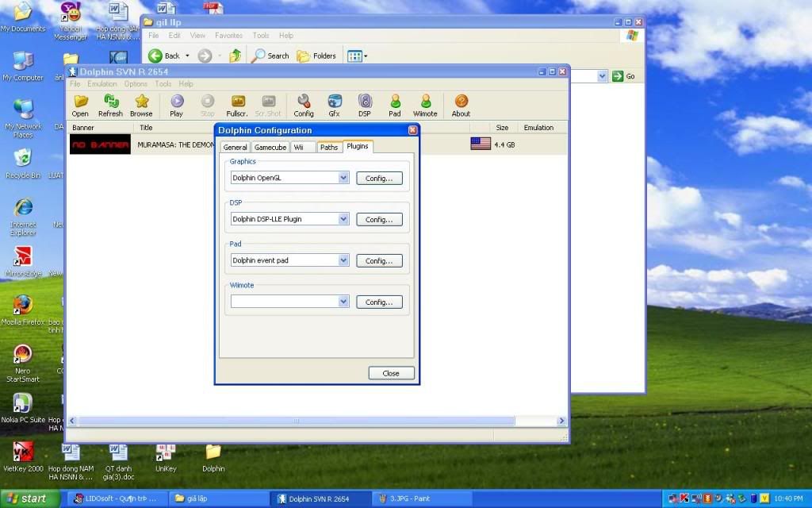Open the Pad plugin dropdown
Image resolution: width=812 pixels, height=508 pixels.
343,260
